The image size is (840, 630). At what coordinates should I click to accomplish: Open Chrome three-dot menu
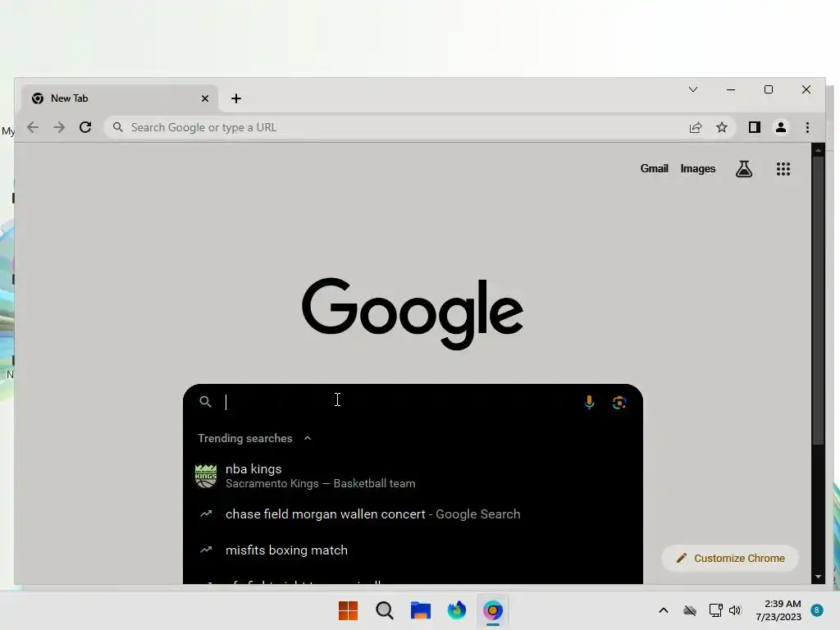pos(807,127)
